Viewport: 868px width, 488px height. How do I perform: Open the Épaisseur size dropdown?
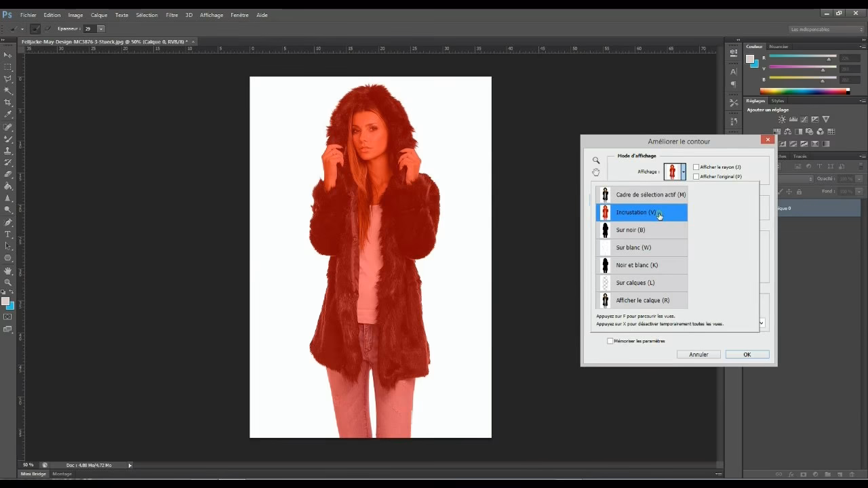click(100, 28)
